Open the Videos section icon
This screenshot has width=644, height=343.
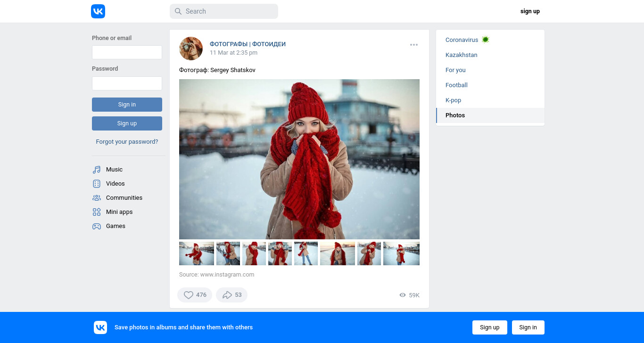[x=97, y=184]
